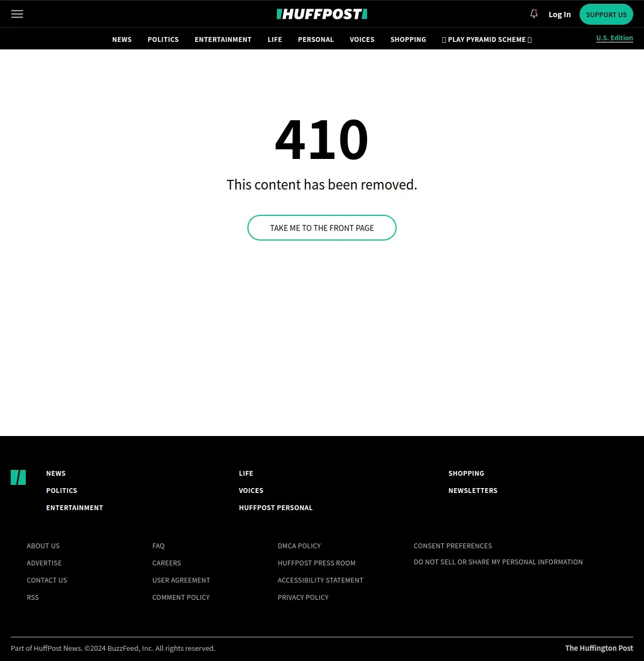Open Entertainment in top navigation
This screenshot has width=644, height=661.
223,40
